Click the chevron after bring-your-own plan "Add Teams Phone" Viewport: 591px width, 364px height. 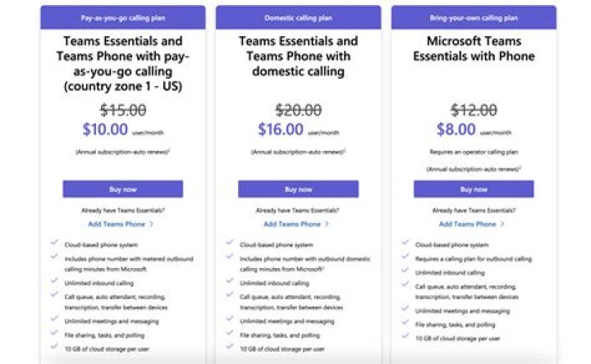point(502,224)
